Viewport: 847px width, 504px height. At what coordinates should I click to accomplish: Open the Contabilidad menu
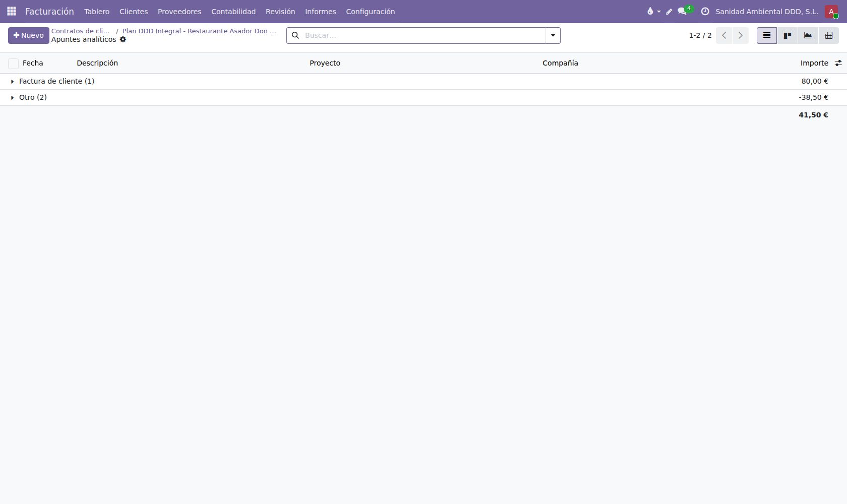point(233,11)
